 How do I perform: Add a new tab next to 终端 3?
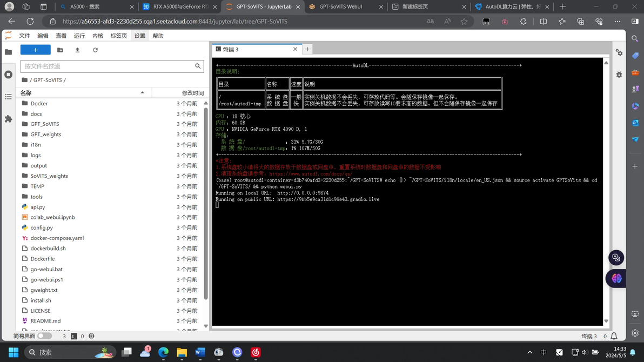click(307, 49)
